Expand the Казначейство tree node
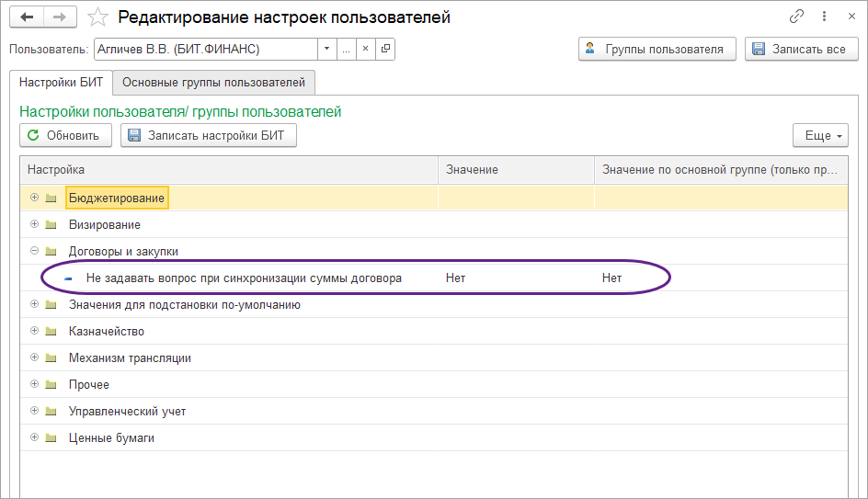 tap(34, 331)
